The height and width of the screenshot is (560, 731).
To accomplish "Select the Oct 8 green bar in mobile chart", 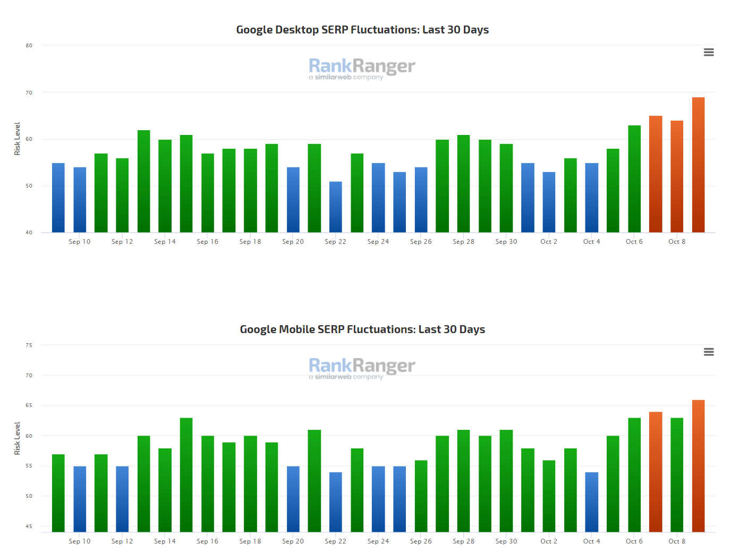I will tap(676, 475).
